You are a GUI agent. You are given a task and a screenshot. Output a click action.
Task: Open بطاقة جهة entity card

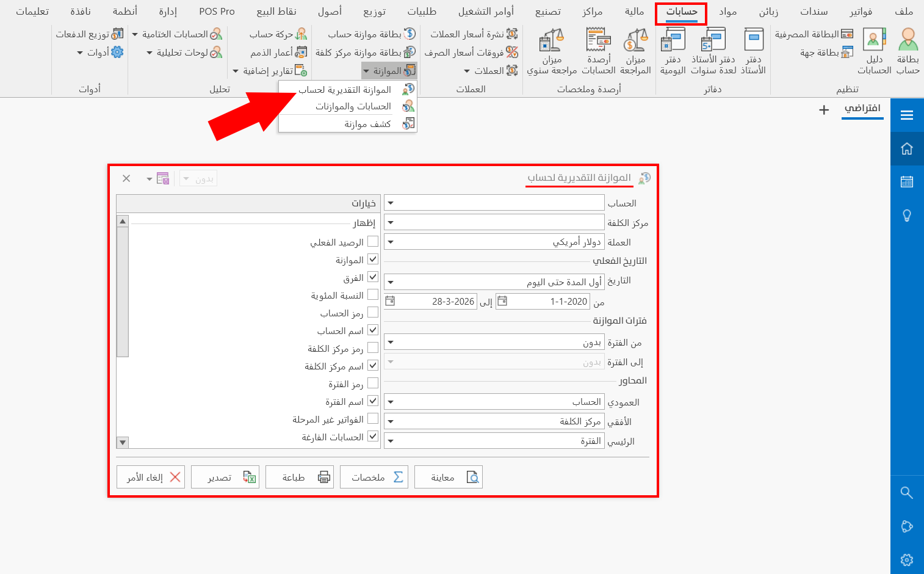826,53
